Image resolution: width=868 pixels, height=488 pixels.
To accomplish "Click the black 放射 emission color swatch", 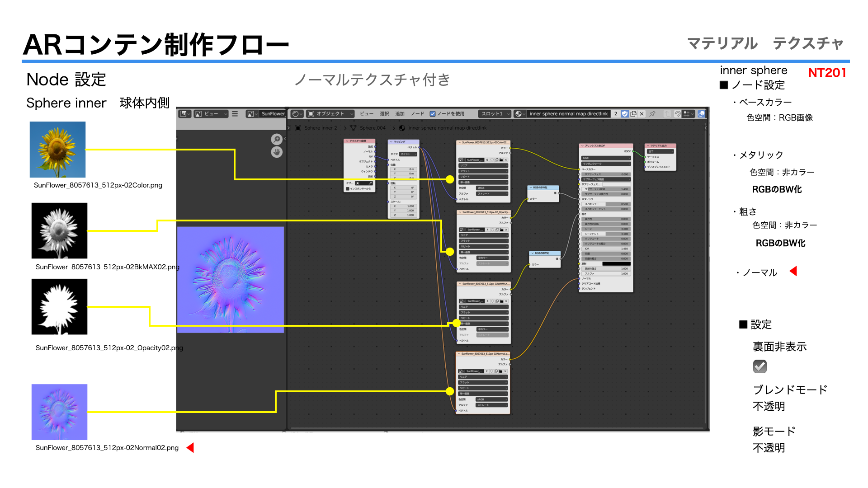I will 616,264.
